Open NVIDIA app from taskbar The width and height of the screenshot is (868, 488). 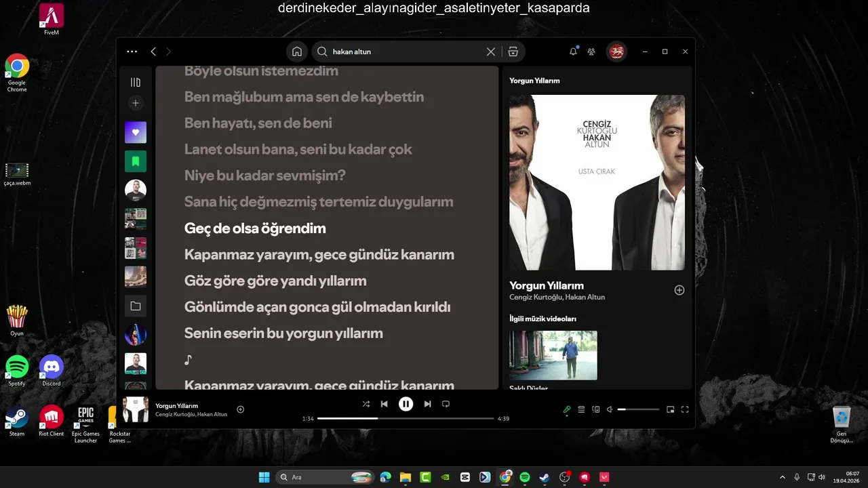point(446,477)
